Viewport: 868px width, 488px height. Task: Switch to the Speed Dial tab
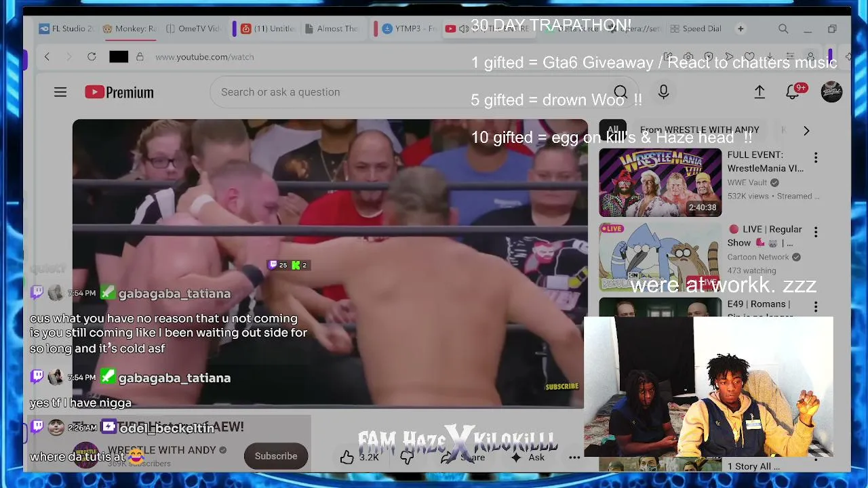(695, 29)
